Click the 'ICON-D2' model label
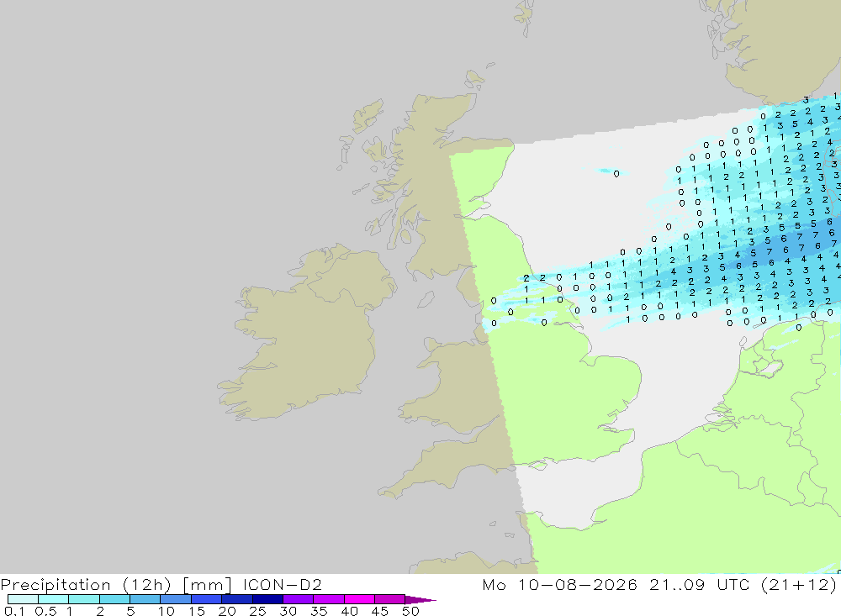The image size is (841, 616). pos(282,584)
